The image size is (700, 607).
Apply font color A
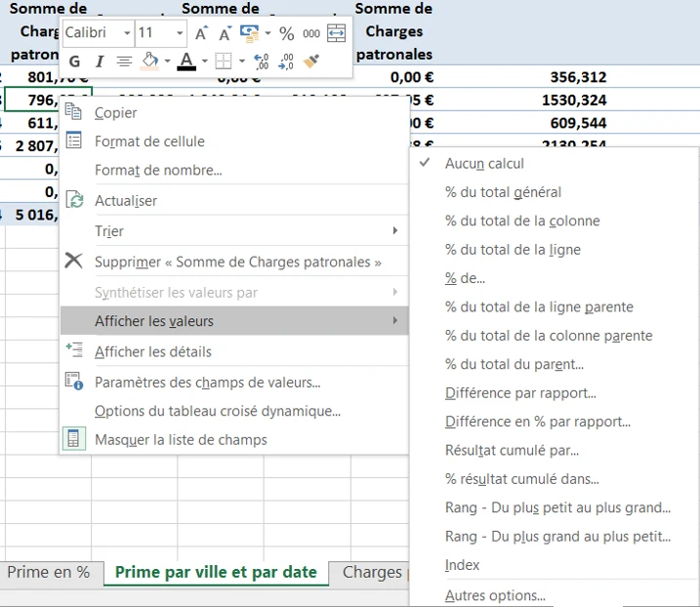click(186, 61)
